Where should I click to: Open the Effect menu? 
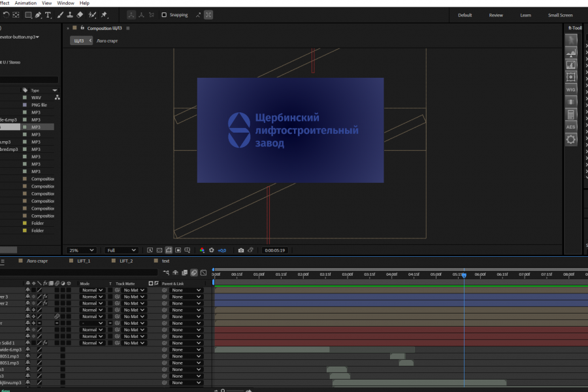(5, 3)
